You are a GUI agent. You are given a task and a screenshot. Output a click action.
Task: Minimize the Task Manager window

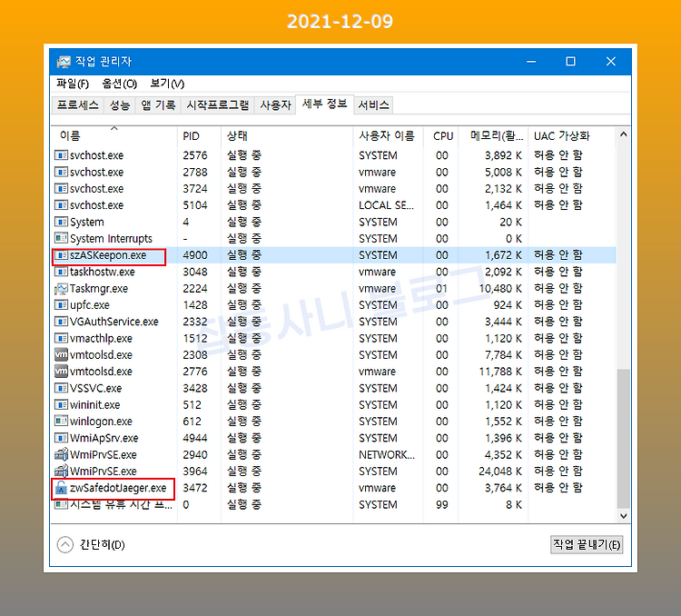(x=531, y=62)
